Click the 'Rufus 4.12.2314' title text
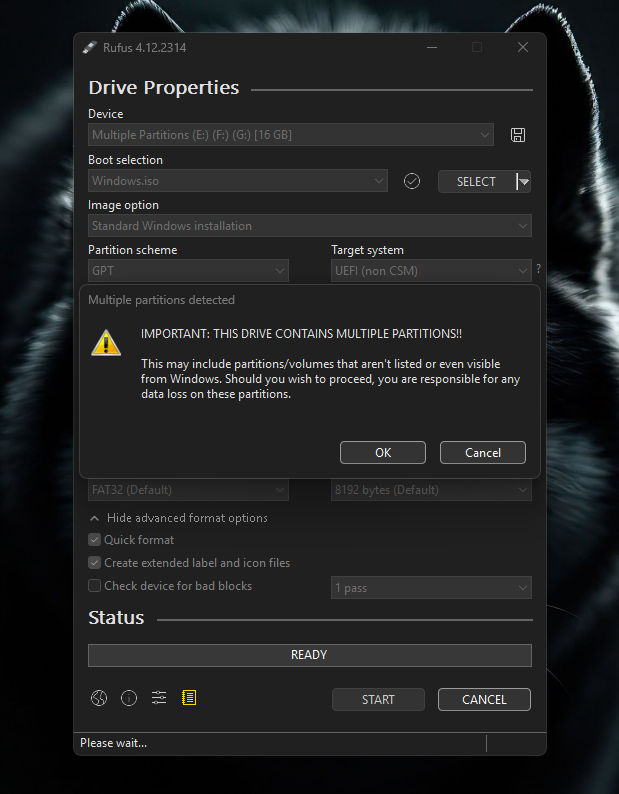Viewport: 619px width, 794px height. pyautogui.click(x=144, y=48)
